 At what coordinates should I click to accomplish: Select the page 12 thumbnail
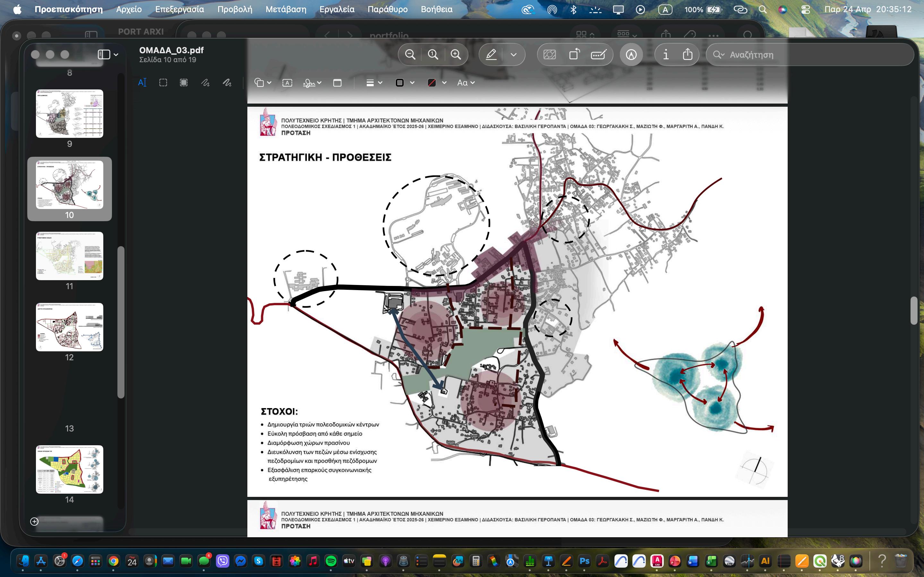pos(70,327)
